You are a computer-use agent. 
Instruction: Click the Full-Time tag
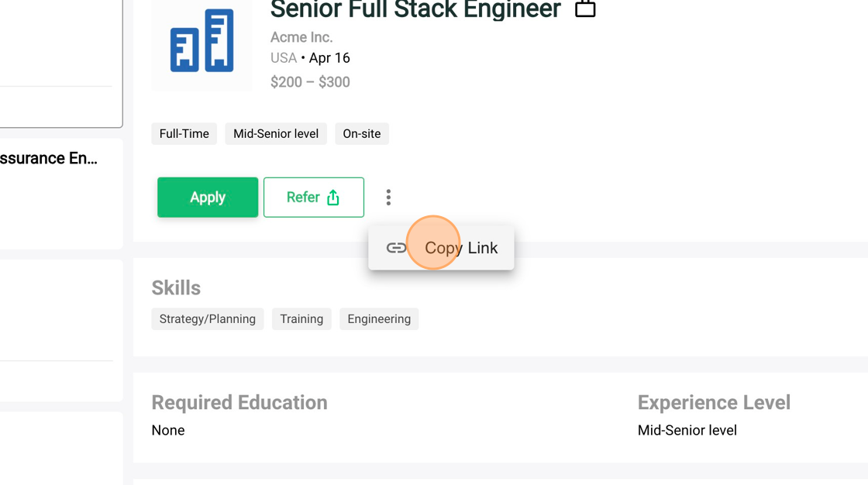(x=184, y=133)
